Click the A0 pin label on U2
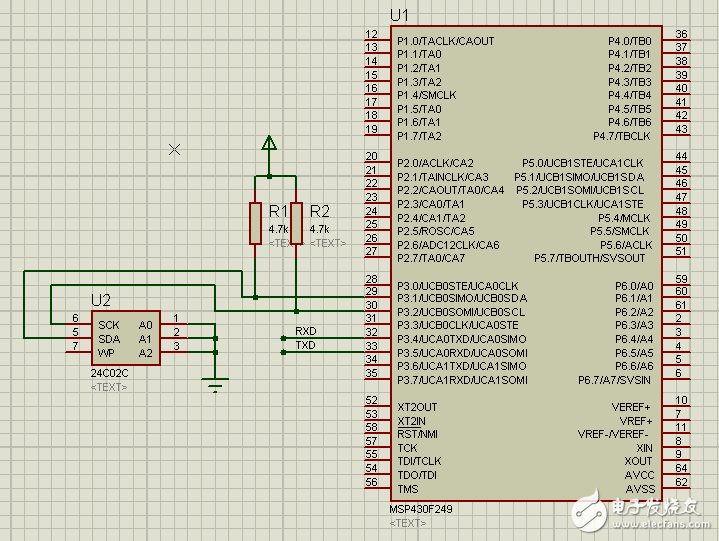The width and height of the screenshot is (719, 541). 145,325
